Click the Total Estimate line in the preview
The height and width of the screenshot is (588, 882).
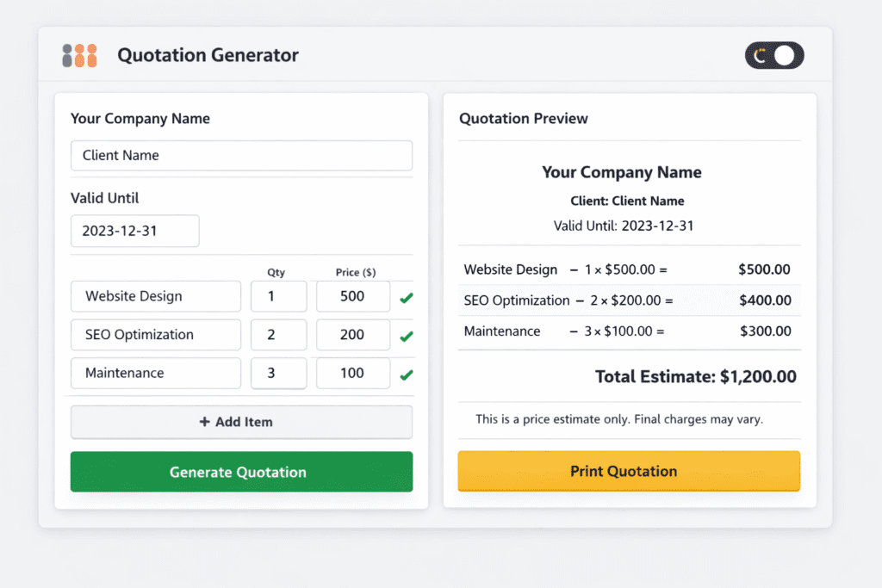tap(695, 376)
